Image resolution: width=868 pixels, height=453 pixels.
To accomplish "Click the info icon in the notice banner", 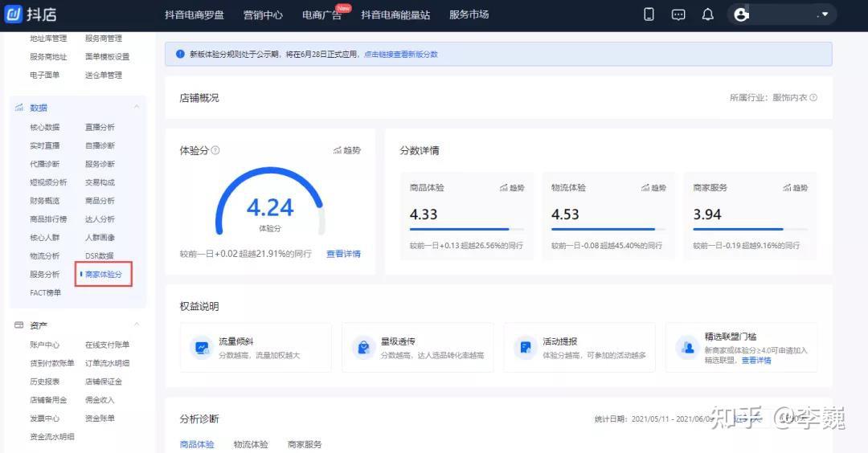I will (x=180, y=54).
